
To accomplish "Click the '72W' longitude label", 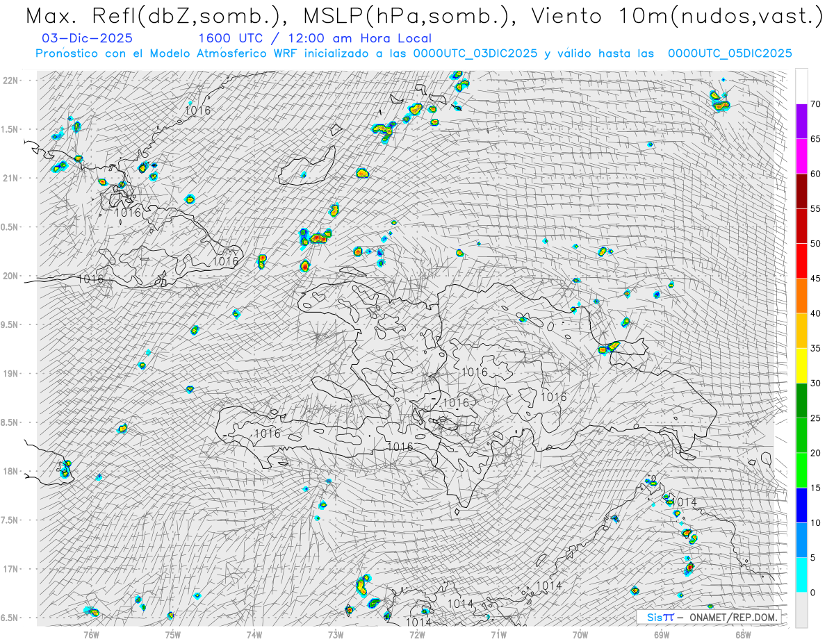I will click(417, 634).
